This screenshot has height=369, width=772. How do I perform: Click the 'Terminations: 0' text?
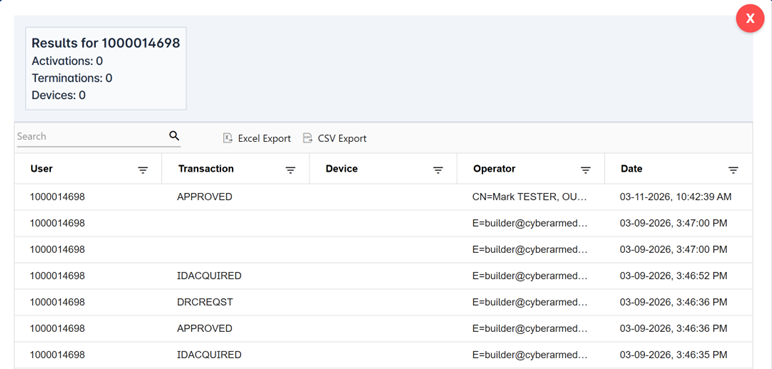[72, 78]
